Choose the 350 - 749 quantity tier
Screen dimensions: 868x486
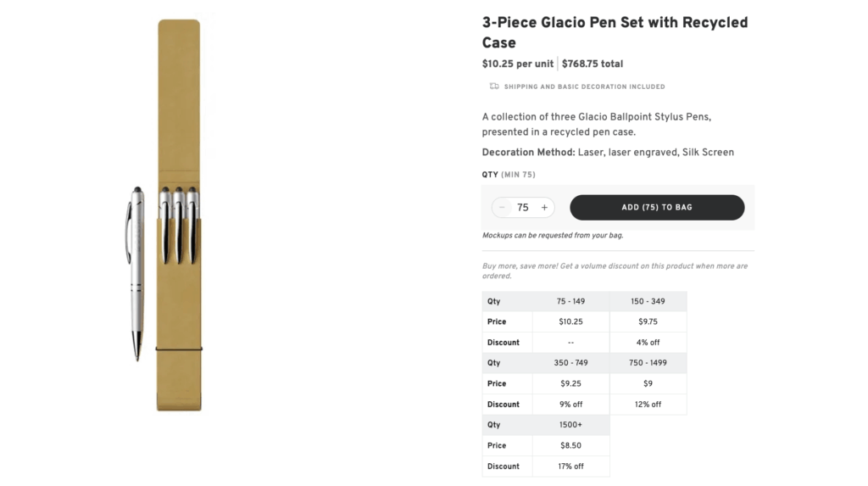click(x=570, y=363)
